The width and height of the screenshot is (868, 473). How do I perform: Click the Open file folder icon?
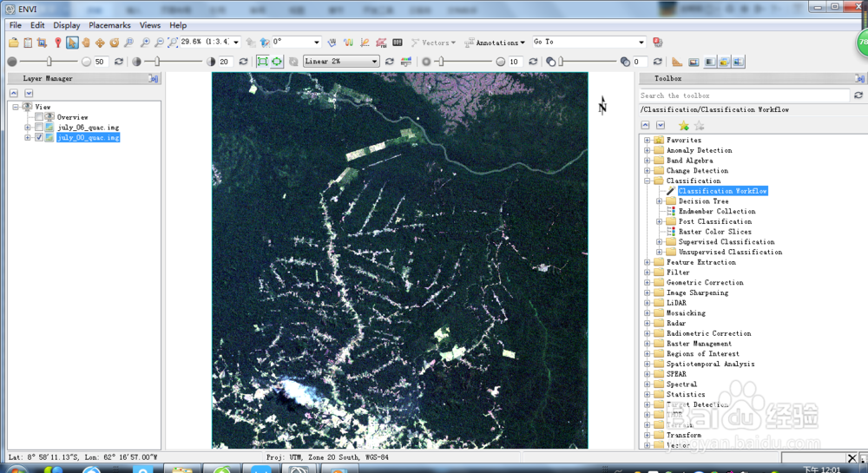pyautogui.click(x=14, y=43)
